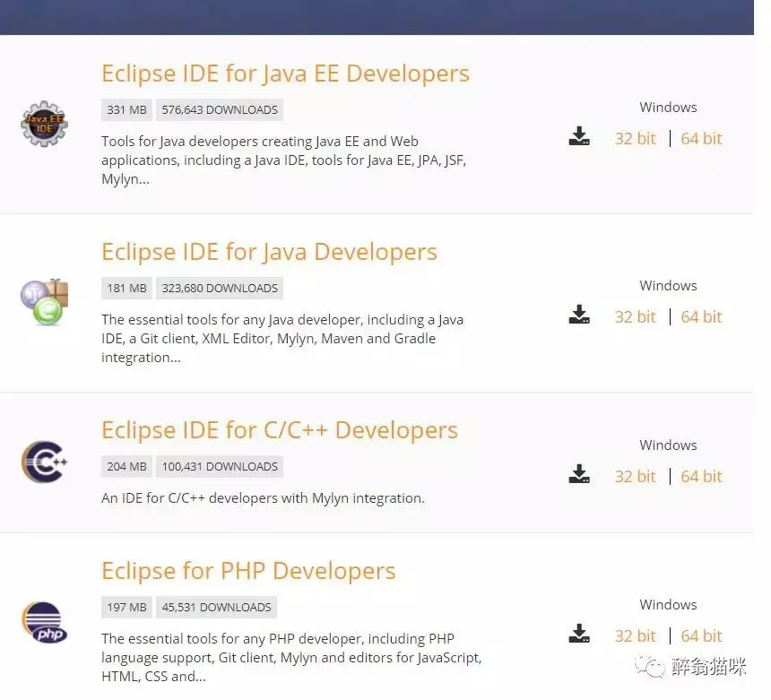This screenshot has width=771, height=700.
Task: Click the Java Developers package icon
Action: pyautogui.click(x=44, y=302)
